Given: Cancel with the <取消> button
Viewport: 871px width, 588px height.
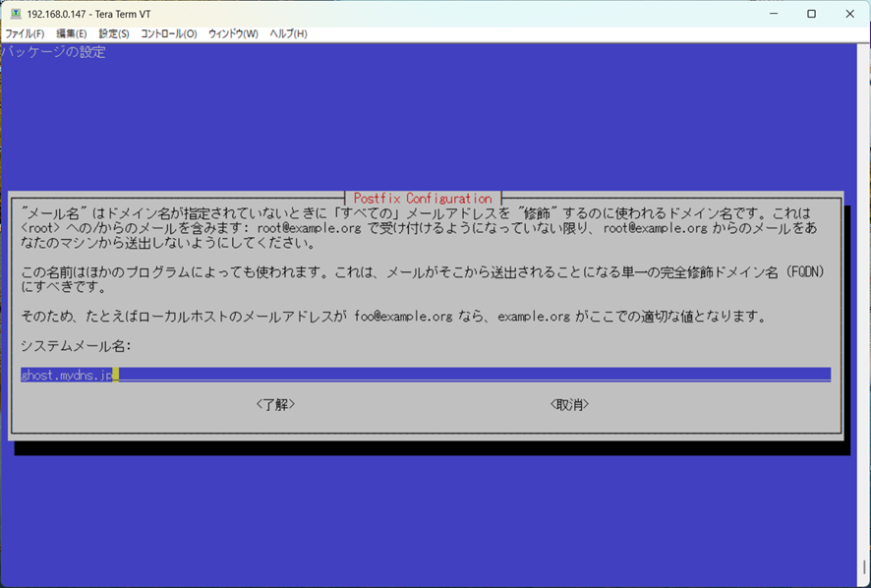Looking at the screenshot, I should 569,404.
